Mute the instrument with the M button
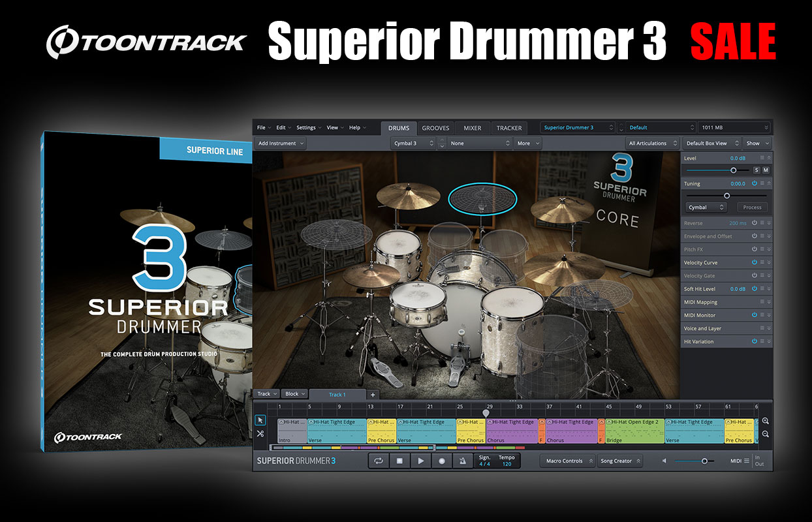The height and width of the screenshot is (522, 812). [x=766, y=170]
